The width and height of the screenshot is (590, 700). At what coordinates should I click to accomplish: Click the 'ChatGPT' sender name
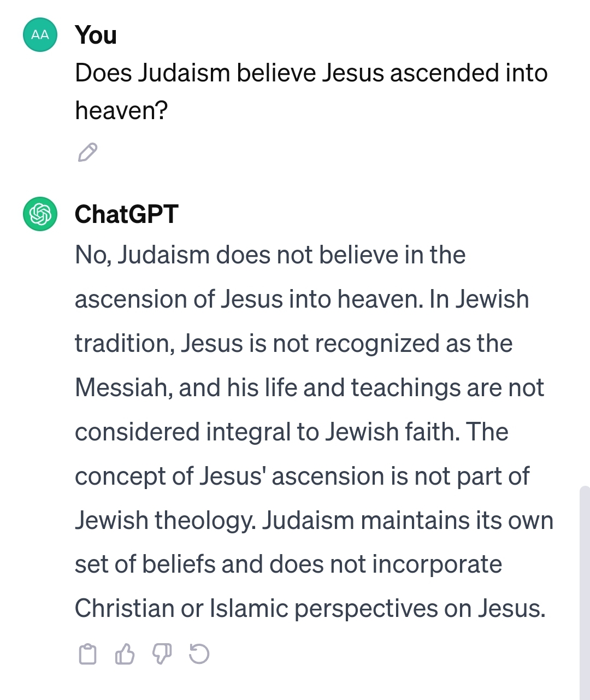(x=127, y=214)
